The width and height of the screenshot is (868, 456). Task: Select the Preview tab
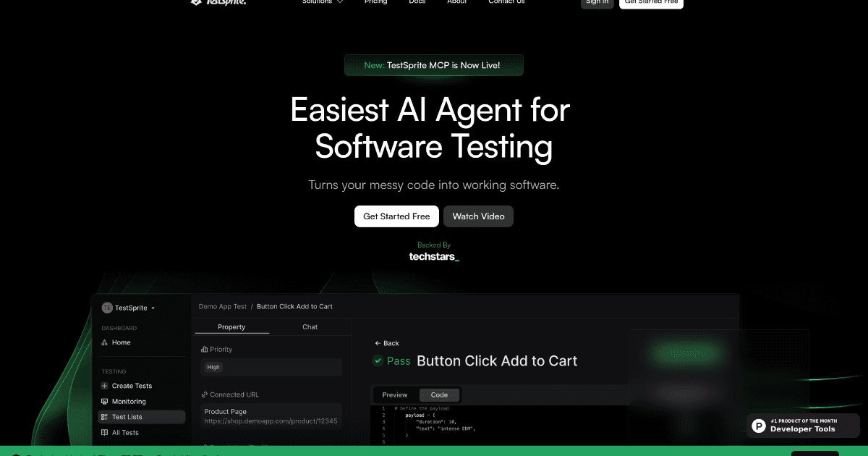pyautogui.click(x=395, y=395)
